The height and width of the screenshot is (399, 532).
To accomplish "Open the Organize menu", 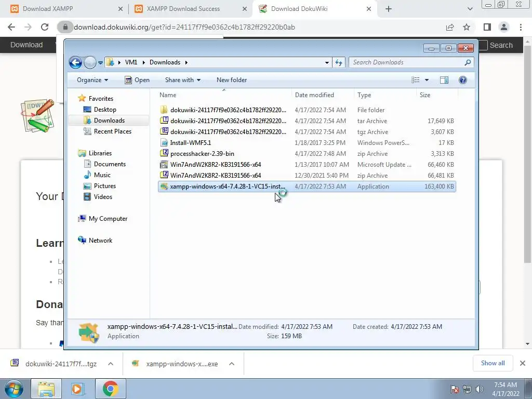I will click(92, 80).
